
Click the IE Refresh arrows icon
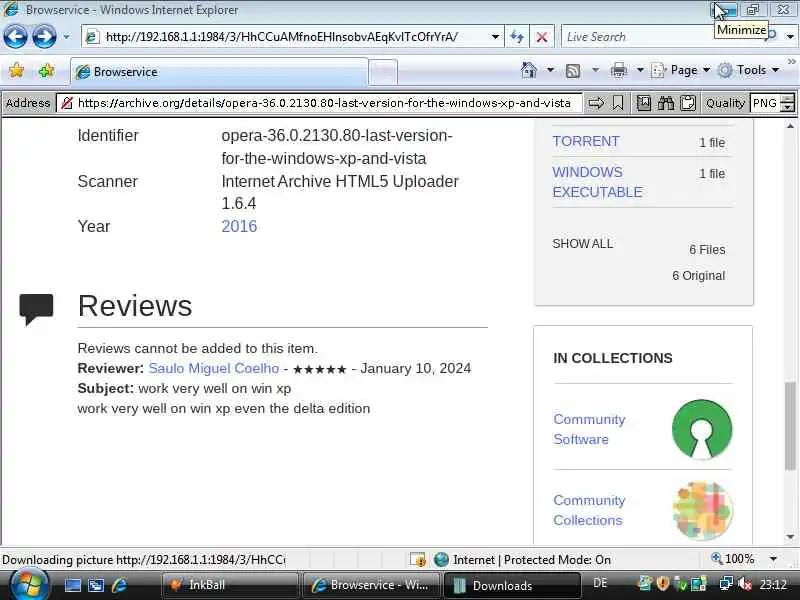[517, 37]
